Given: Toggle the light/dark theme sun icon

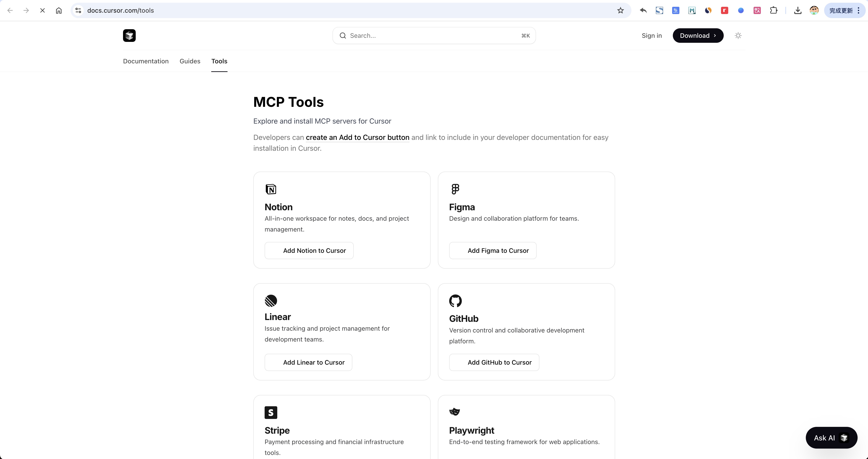Looking at the screenshot, I should coord(738,35).
